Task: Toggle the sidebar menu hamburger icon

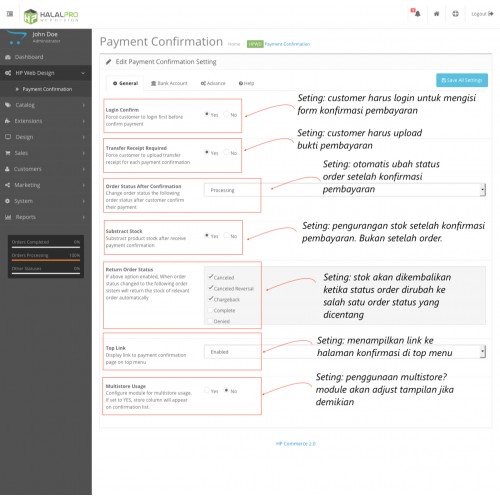Action: click(10, 14)
